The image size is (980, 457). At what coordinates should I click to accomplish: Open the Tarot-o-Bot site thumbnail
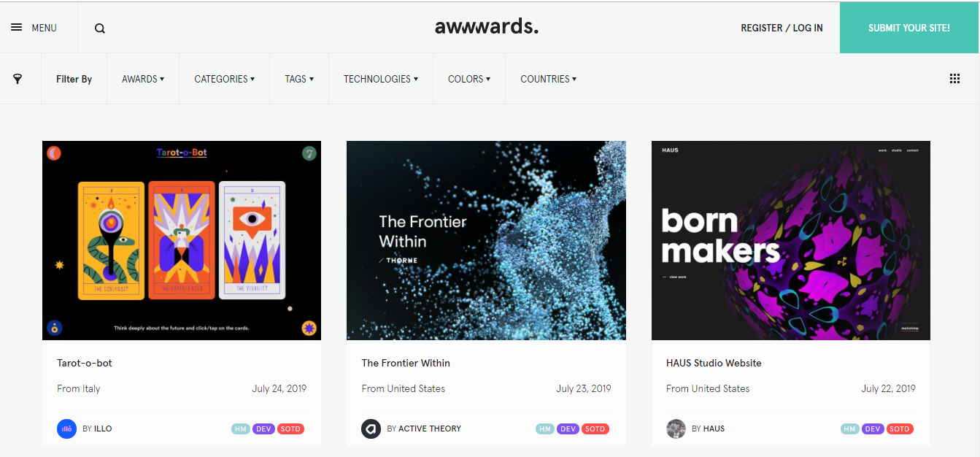point(182,240)
